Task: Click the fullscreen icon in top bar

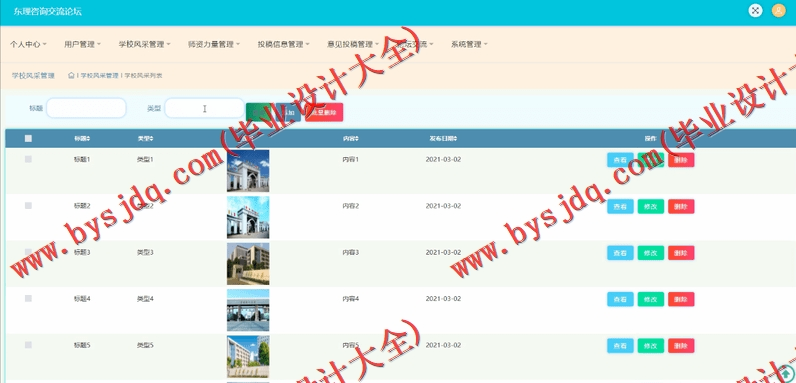Action: 755,11
